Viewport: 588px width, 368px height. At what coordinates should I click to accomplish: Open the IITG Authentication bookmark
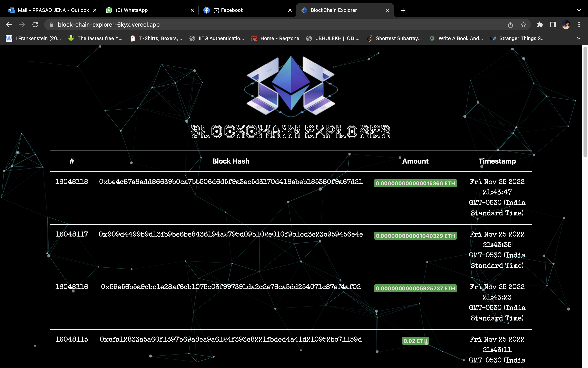click(217, 38)
